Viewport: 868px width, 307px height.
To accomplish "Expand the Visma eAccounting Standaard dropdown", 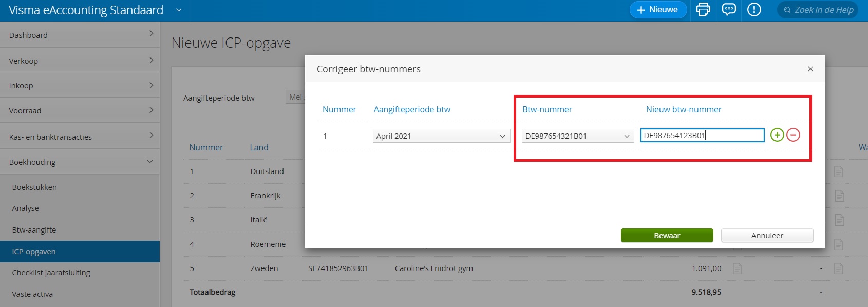I will pyautogui.click(x=179, y=10).
